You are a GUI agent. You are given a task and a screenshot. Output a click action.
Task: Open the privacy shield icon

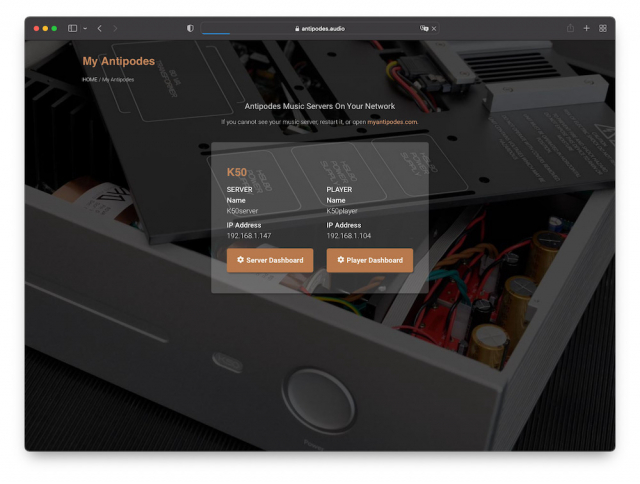tap(190, 28)
